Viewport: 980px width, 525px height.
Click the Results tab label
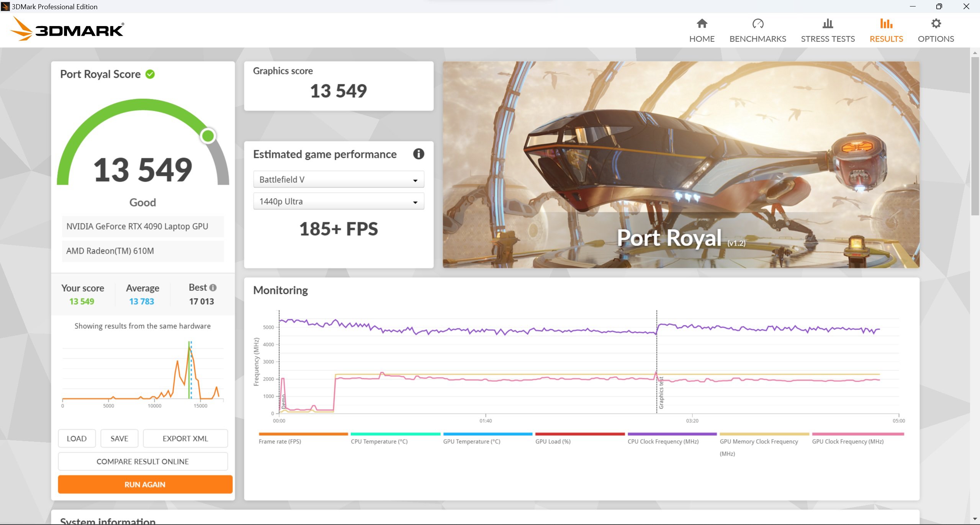885,38
